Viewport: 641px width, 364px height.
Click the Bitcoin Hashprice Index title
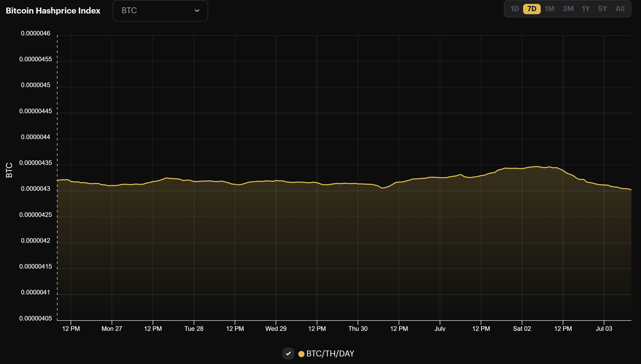coord(53,11)
